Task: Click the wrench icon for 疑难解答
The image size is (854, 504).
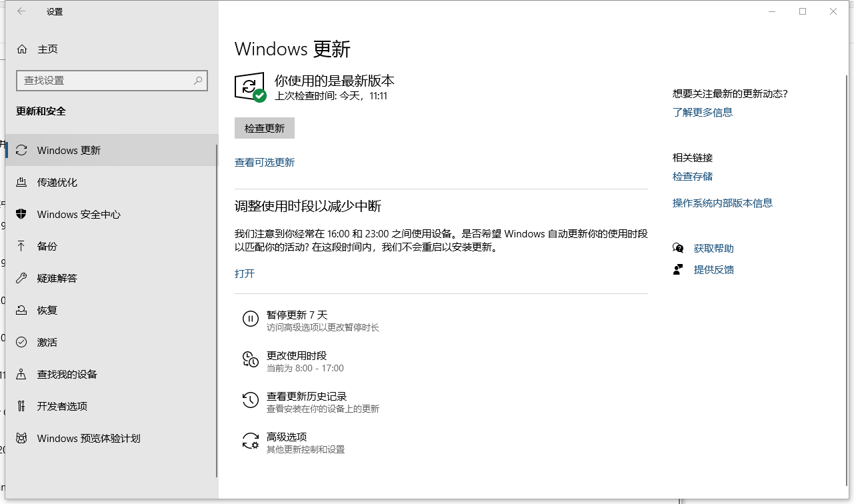Action: coord(22,278)
